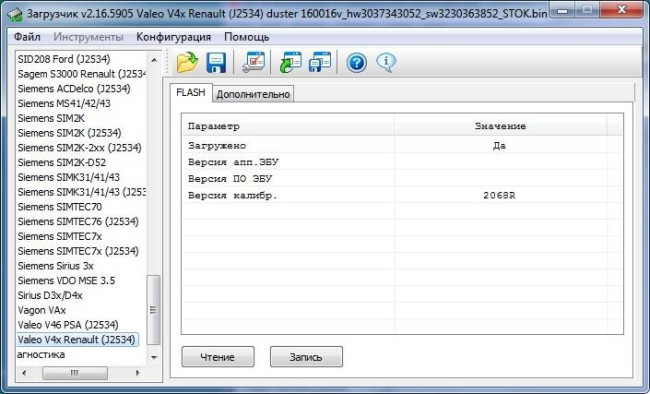
Task: Switch to the FLASH tab
Action: click(191, 92)
